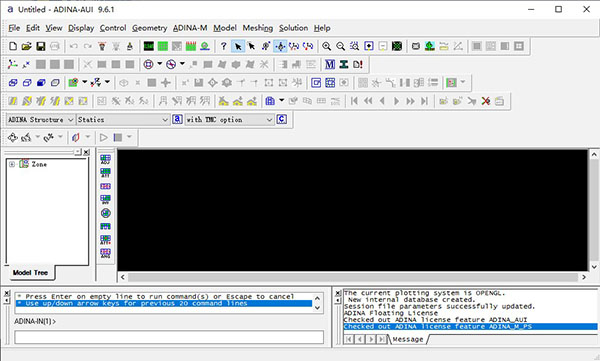
Task: Click the Save disk icon
Action: coord(41,46)
